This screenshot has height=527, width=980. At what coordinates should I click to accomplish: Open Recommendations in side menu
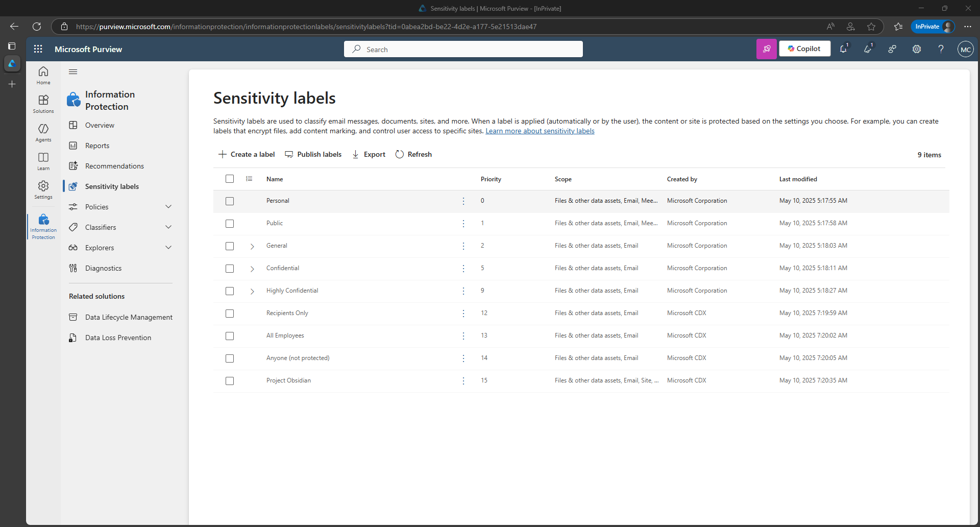pyautogui.click(x=114, y=166)
